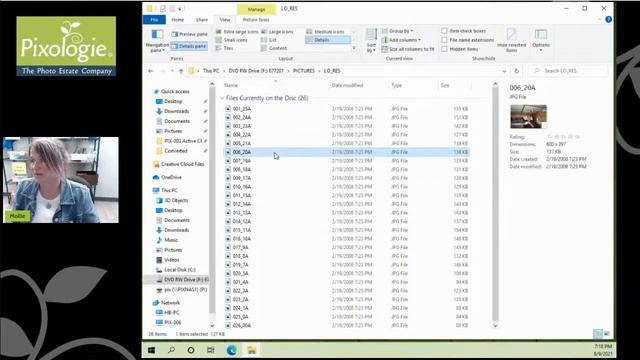Sort by Name column header
Viewport: 640px width, 360px height.
click(276, 85)
